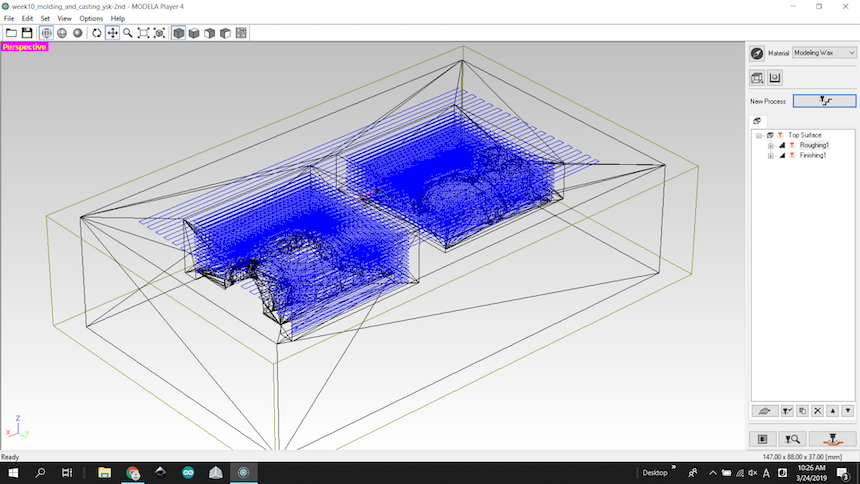860x484 pixels.
Task: Select the side view cube
Action: pyautogui.click(x=225, y=33)
